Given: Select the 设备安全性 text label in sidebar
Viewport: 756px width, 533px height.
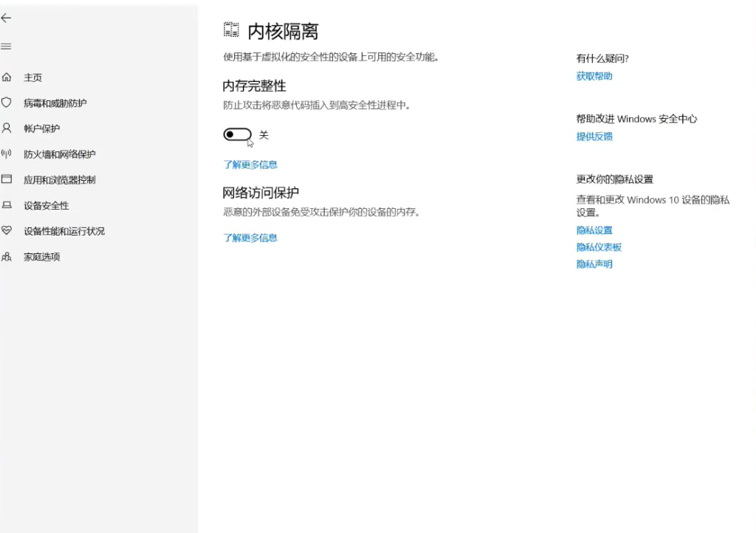Looking at the screenshot, I should pyautogui.click(x=46, y=205).
